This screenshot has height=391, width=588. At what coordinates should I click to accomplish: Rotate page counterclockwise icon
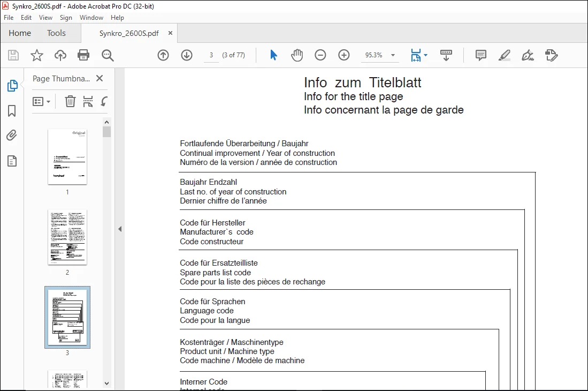104,101
